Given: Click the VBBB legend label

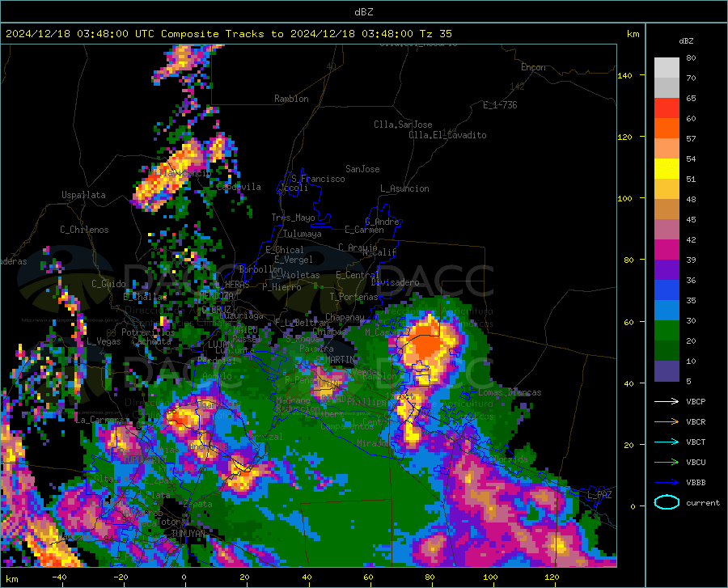Looking at the screenshot, I should (x=696, y=483).
